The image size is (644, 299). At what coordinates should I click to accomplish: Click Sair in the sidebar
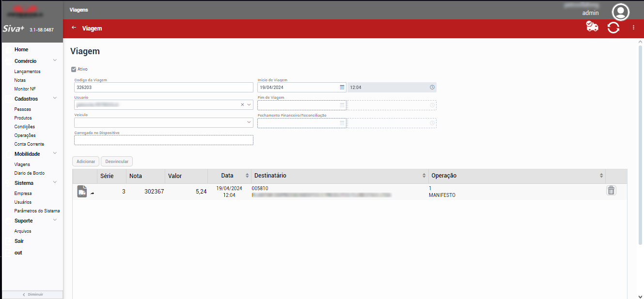[x=19, y=241]
